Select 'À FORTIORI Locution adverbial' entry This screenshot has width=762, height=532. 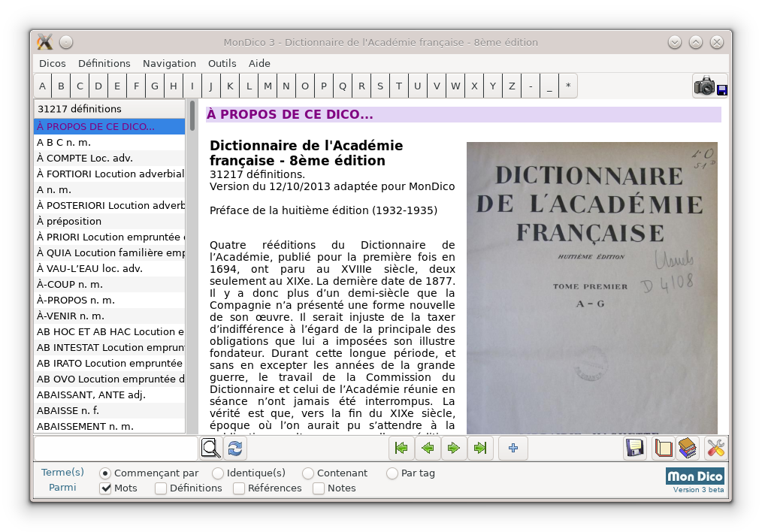tap(110, 174)
